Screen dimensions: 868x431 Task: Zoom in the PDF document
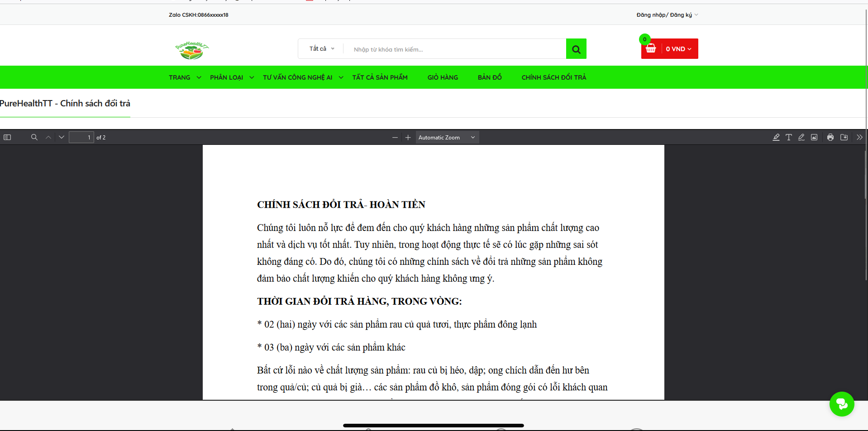tap(408, 137)
